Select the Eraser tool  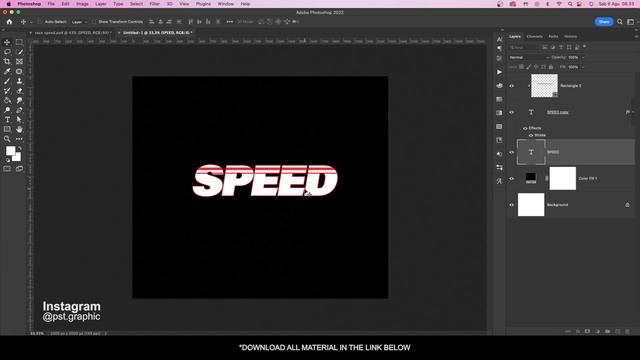click(19, 91)
